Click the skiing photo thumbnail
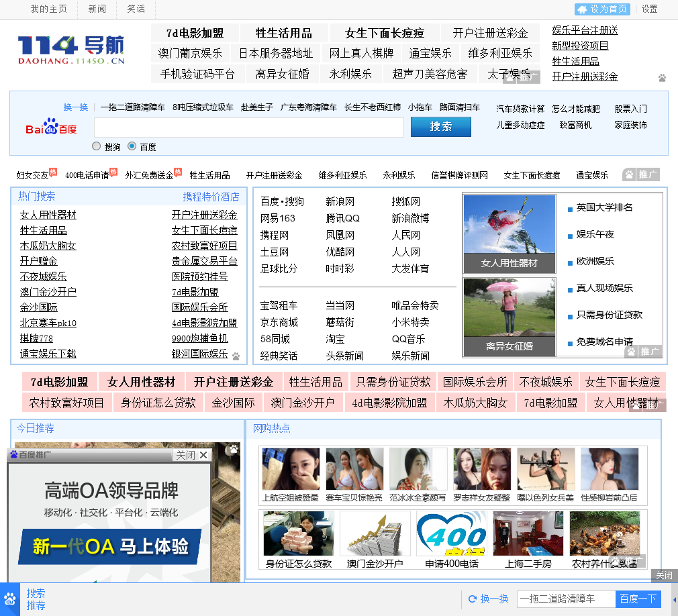678x616 pixels. pos(510,224)
